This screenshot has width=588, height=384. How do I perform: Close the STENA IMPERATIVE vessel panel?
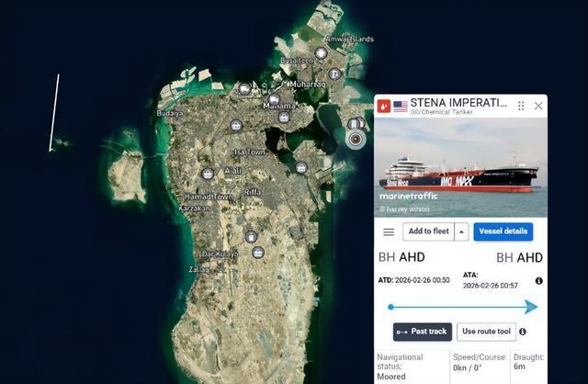(538, 106)
